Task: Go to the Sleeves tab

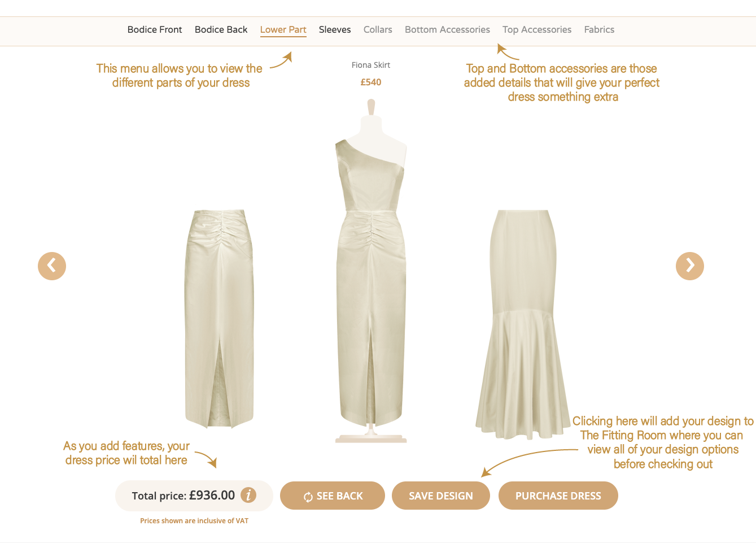Action: point(335,29)
